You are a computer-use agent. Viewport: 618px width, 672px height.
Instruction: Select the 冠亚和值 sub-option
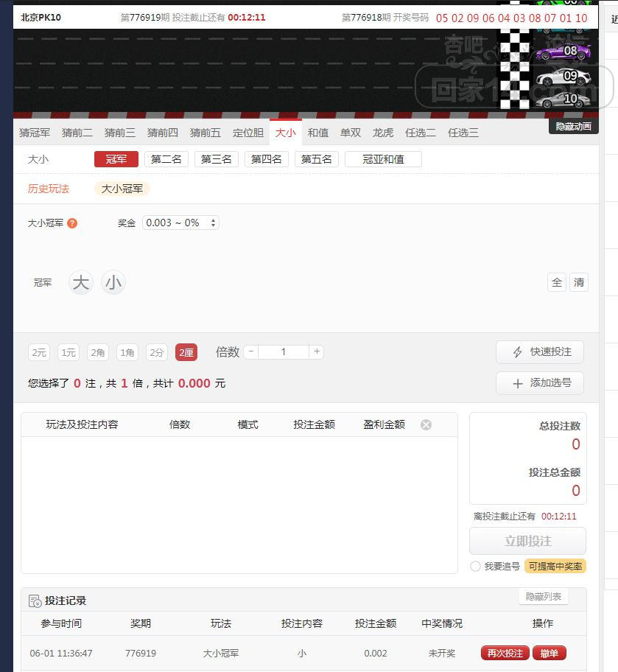(383, 159)
